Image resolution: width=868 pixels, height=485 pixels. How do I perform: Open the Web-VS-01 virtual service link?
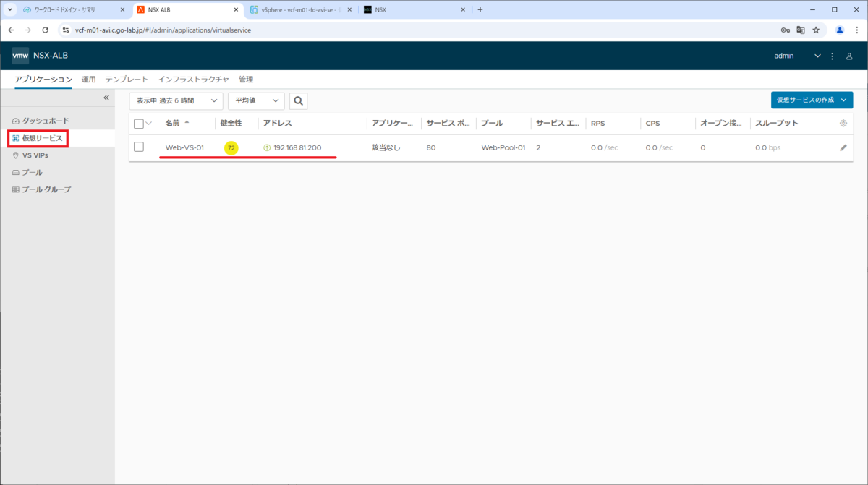point(184,147)
